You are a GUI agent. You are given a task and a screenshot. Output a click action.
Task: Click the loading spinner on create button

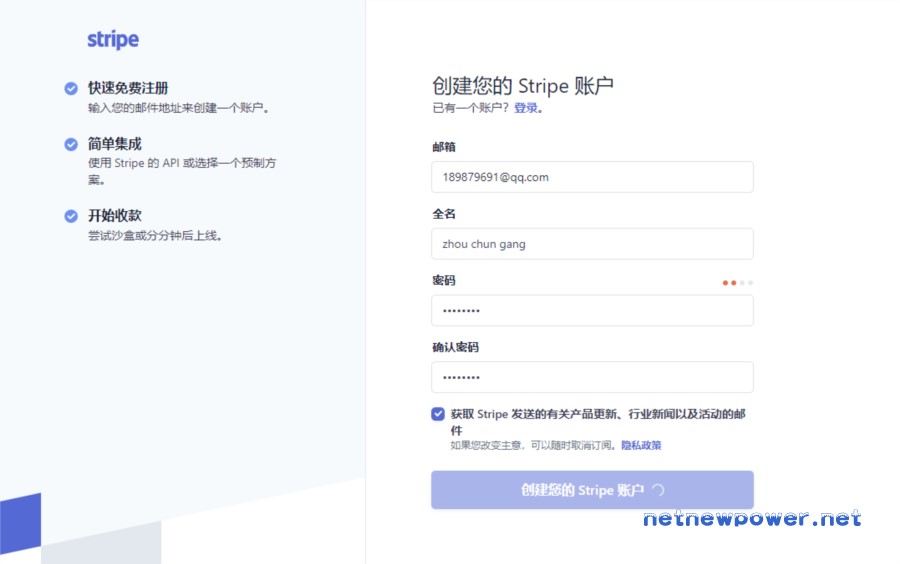(x=658, y=490)
